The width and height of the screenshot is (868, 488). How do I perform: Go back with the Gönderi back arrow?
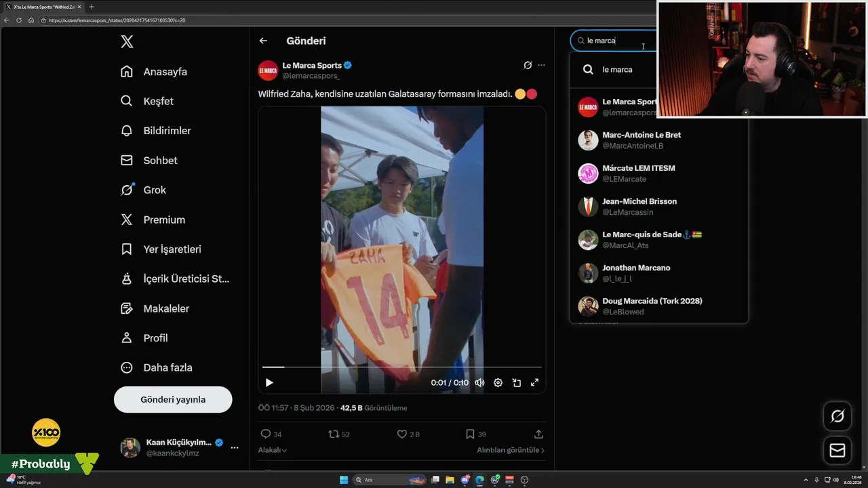263,41
